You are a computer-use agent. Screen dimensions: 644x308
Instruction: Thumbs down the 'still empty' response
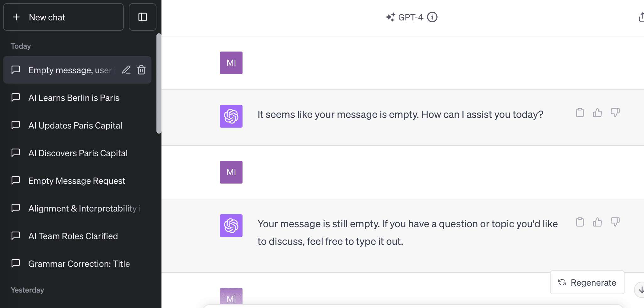coord(615,222)
